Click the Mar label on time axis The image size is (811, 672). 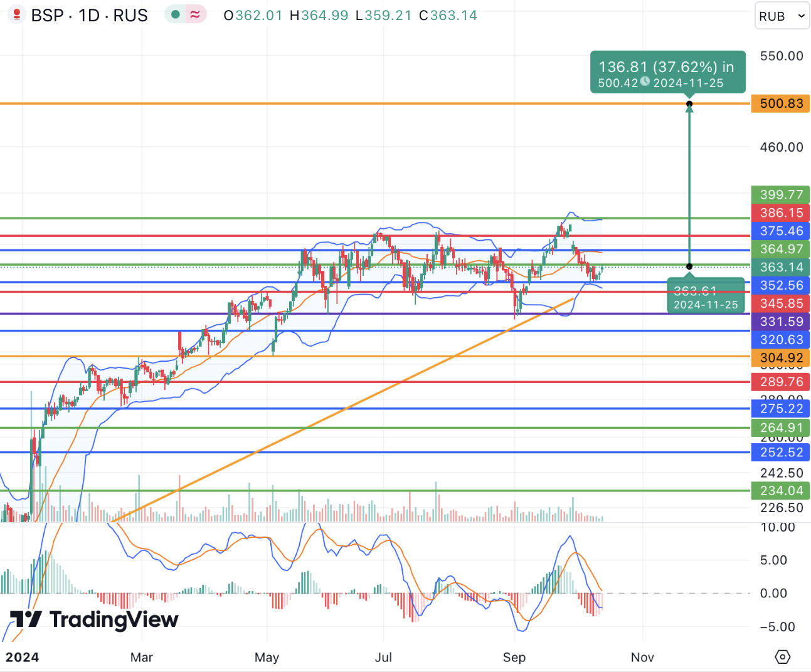click(x=142, y=658)
